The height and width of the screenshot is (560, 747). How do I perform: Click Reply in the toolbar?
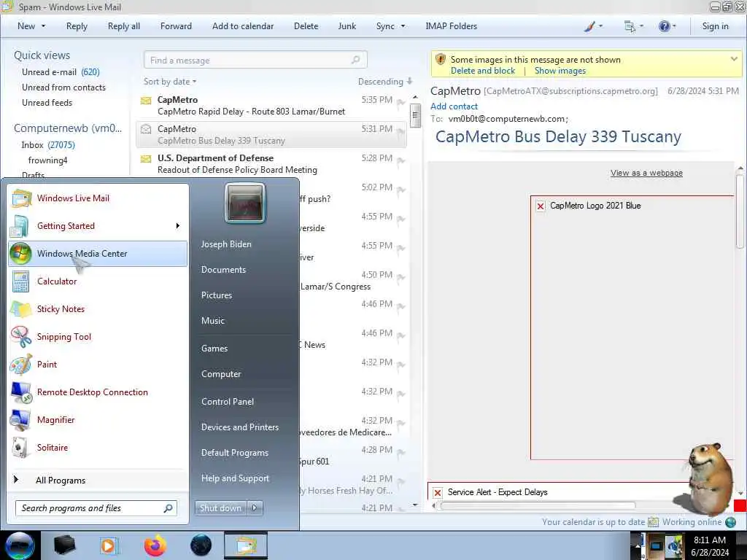pyautogui.click(x=77, y=26)
